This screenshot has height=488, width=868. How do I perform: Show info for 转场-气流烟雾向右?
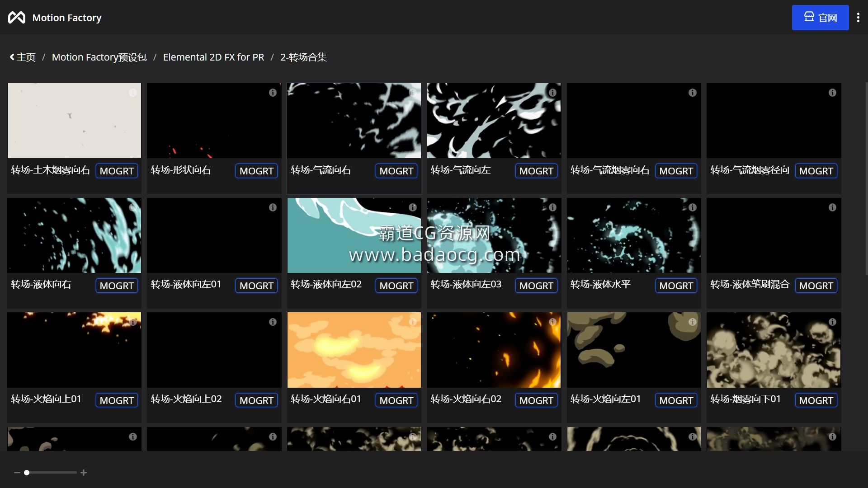(693, 93)
